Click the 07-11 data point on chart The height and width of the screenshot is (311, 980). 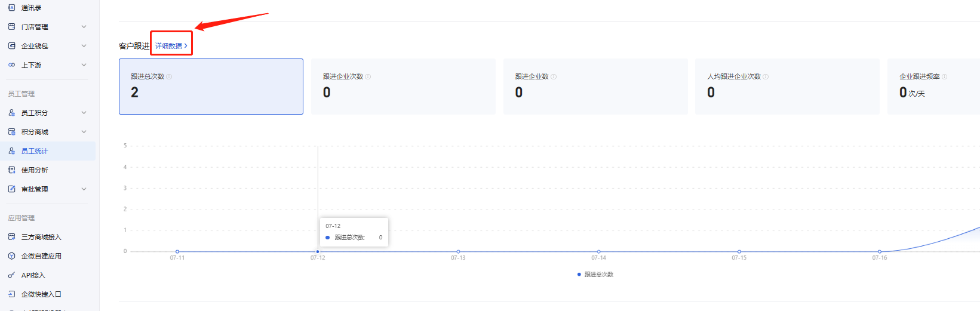coord(177,252)
